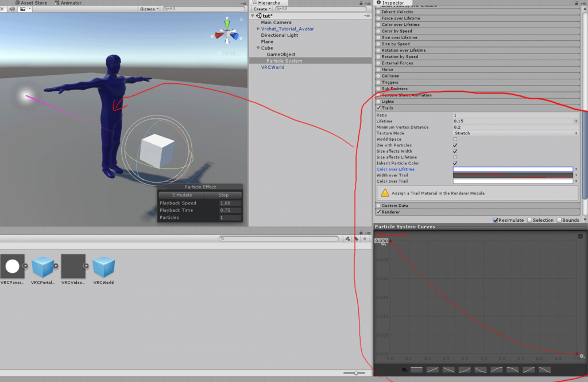The height and width of the screenshot is (382, 588).
Task: Click the scene orientation gizmo's green Y cone
Action: (227, 24)
